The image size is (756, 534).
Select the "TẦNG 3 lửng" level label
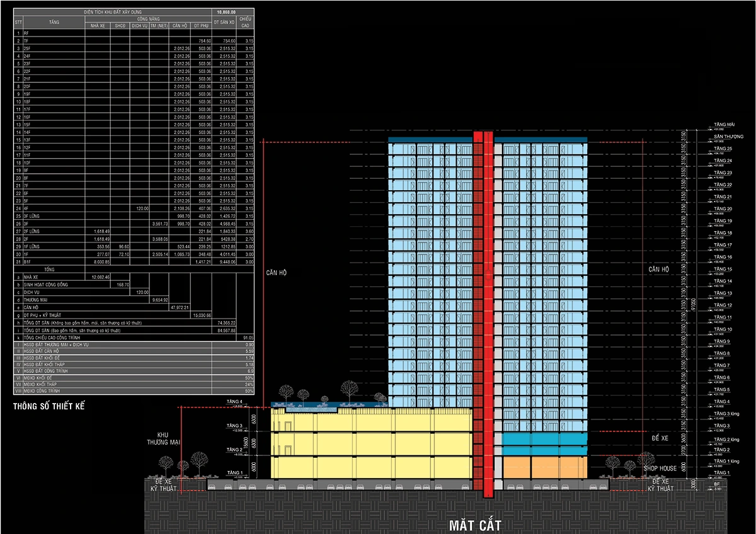(726, 414)
